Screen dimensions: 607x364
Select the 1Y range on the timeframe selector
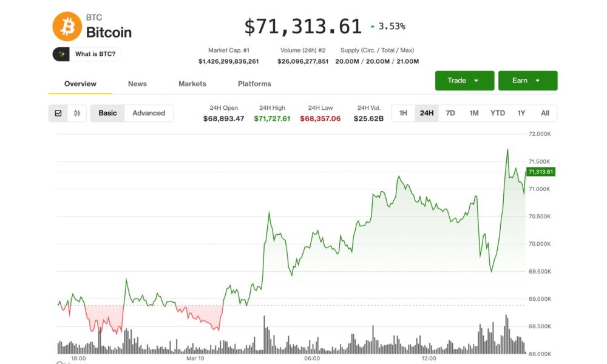[521, 113]
